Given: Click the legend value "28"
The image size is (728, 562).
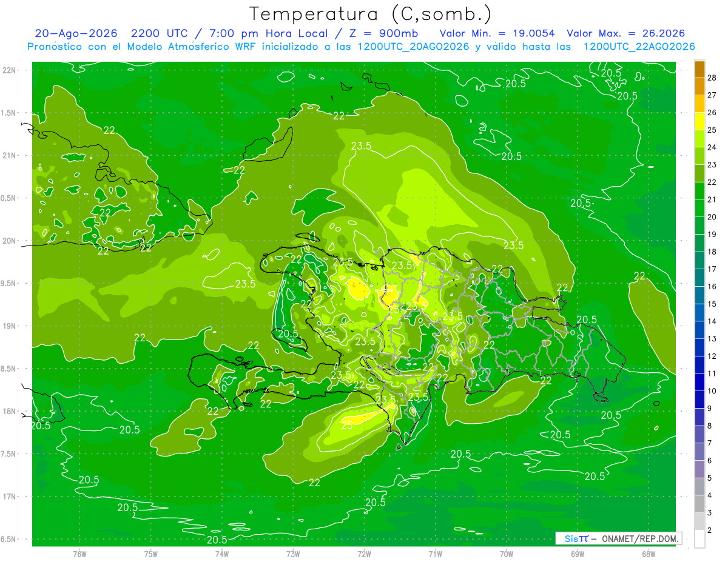Looking at the screenshot, I should (x=712, y=78).
